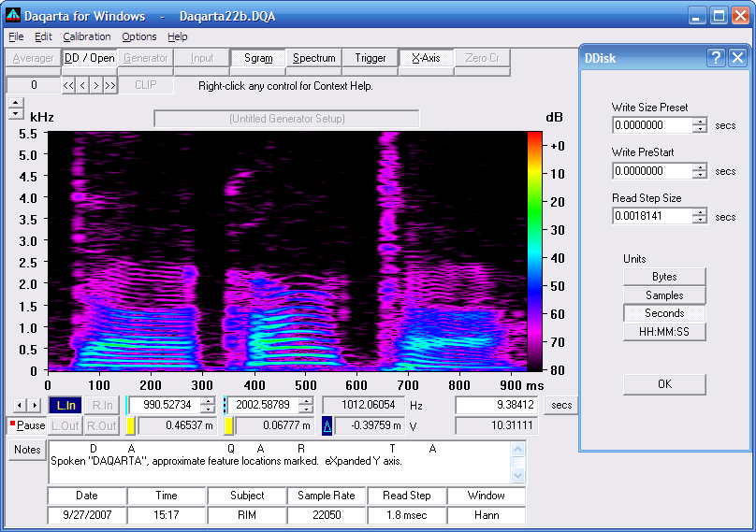
Task: Toggle the DD / Open button
Action: (x=90, y=58)
